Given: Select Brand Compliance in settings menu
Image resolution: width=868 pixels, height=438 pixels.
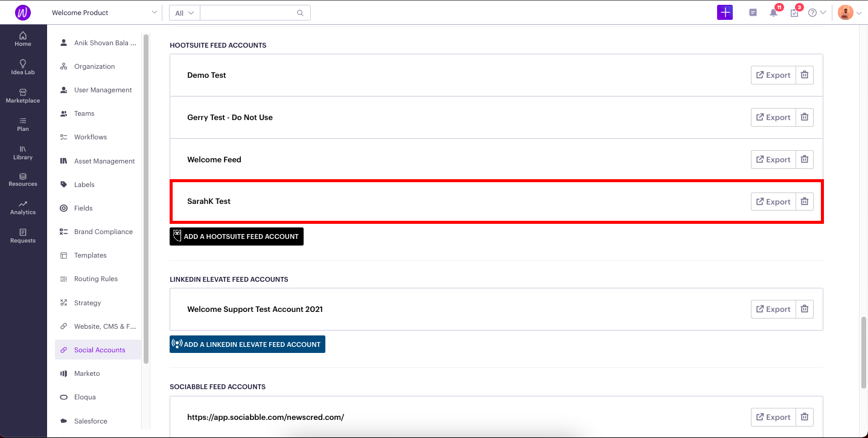Looking at the screenshot, I should (98, 232).
